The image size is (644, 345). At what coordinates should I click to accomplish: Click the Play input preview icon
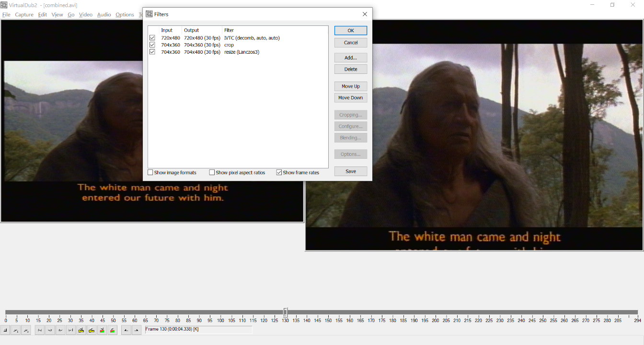click(x=16, y=330)
